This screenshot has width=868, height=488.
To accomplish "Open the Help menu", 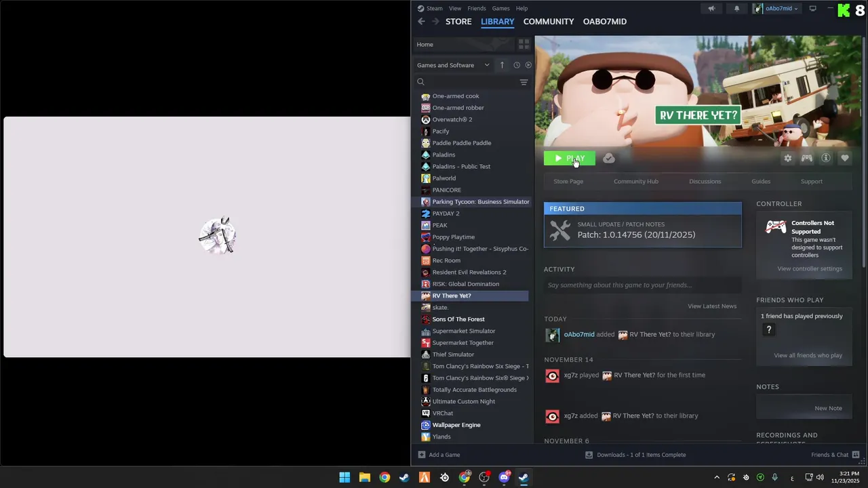I will point(521,8).
